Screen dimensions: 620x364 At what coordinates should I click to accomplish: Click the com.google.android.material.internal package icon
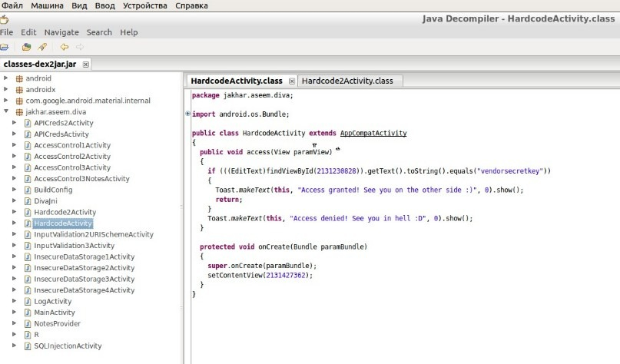(19, 101)
